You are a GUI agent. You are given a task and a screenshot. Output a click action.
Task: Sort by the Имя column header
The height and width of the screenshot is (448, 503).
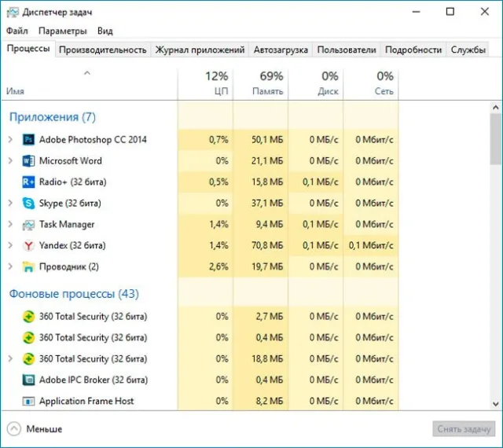point(89,84)
